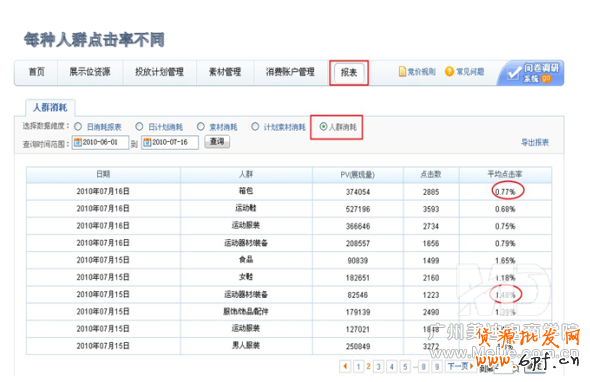Viewport: 590px width, 382px height.
Task: Jump to page 3 in pagination
Action: pyautogui.click(x=378, y=367)
